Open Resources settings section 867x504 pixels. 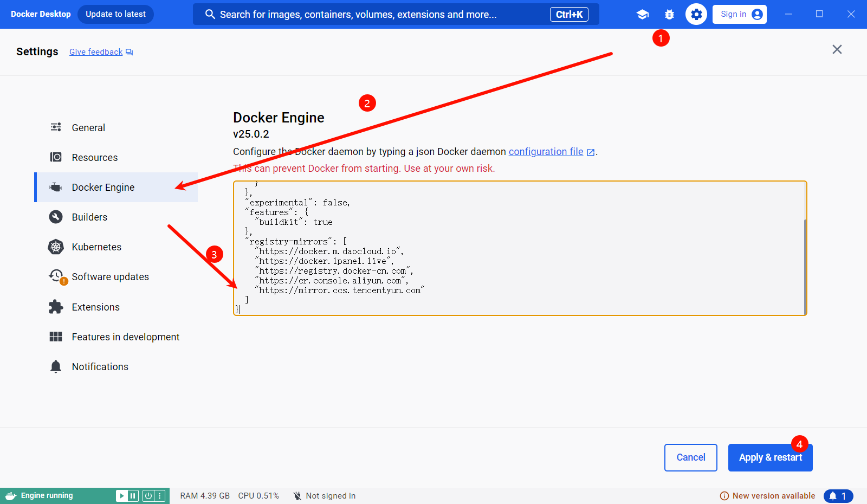point(116,157)
